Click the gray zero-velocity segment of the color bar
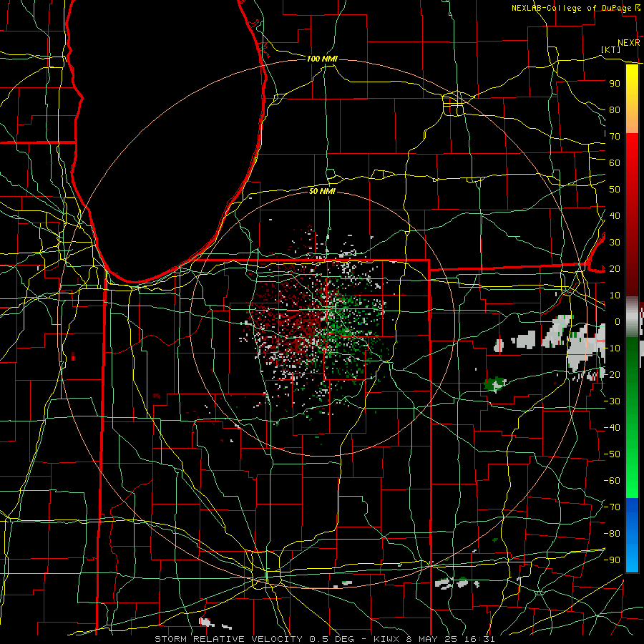Viewport: 644px width, 644px height. pos(632,317)
